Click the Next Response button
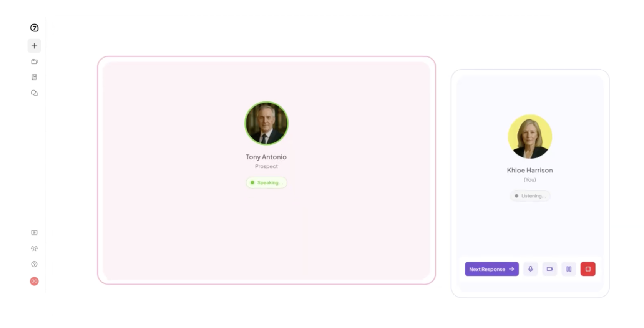Image resolution: width=644 pixels, height=328 pixels. tap(491, 269)
